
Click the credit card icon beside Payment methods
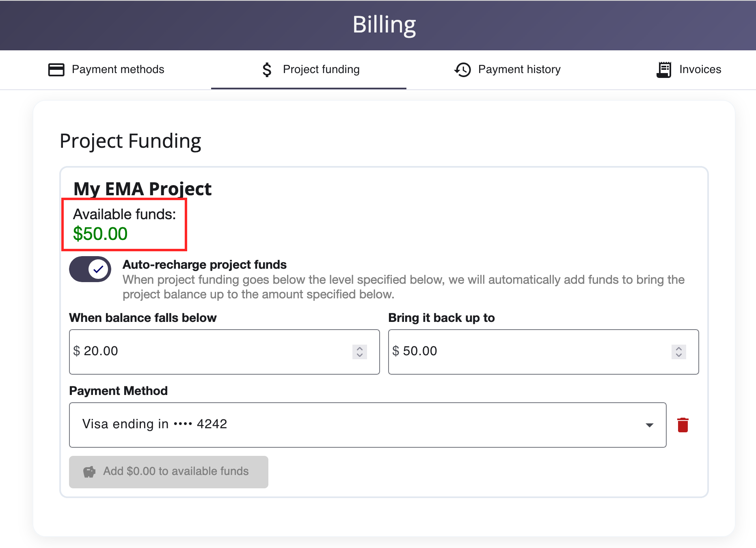(x=56, y=69)
